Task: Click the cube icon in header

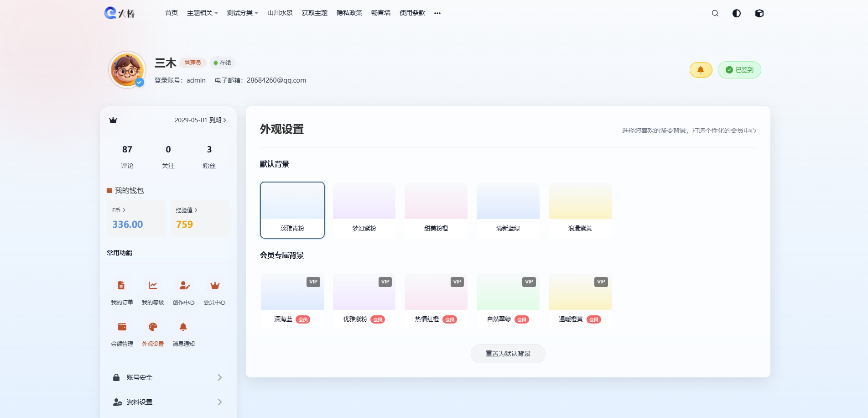Action: click(x=759, y=13)
